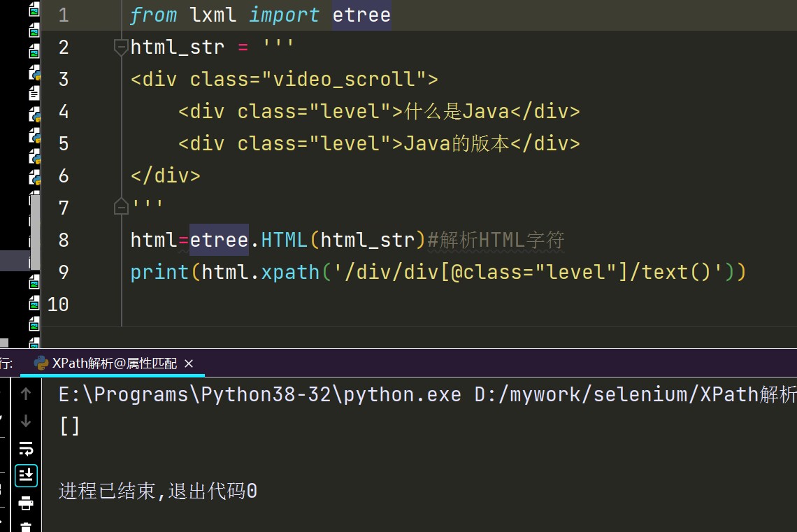The height and width of the screenshot is (532, 797).
Task: Close the XPath解析@属性匹配 run tab
Action: [x=189, y=364]
